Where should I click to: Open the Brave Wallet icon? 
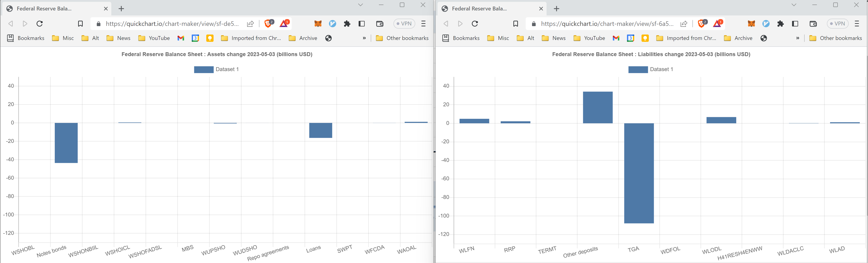(379, 24)
